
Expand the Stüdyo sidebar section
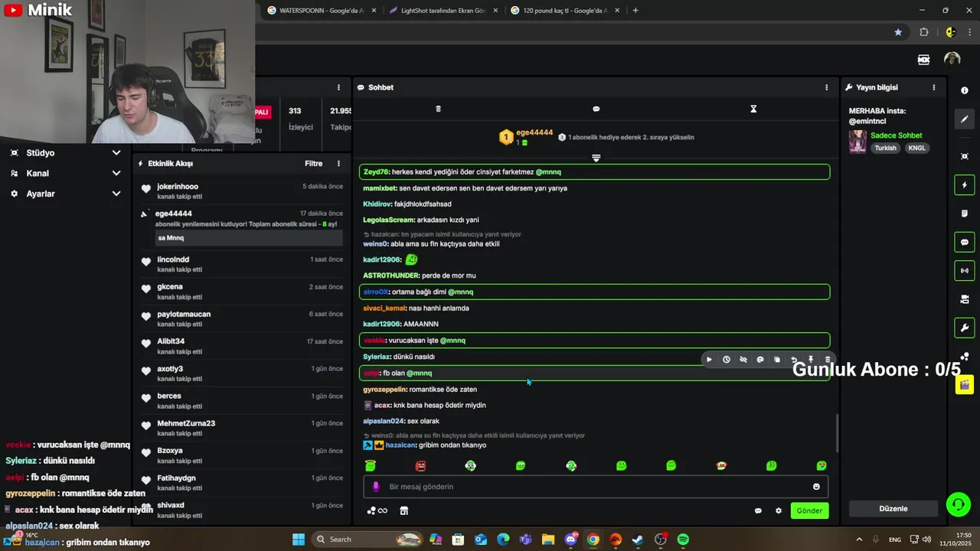coord(116,153)
